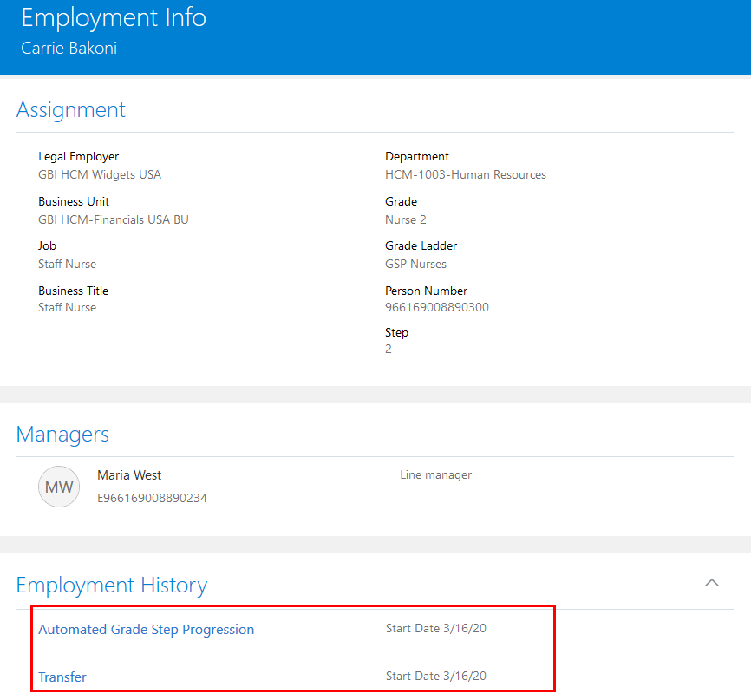Screen dimensions: 751x700
Task: Click the Start Date beside Transfer
Action: tap(435, 677)
